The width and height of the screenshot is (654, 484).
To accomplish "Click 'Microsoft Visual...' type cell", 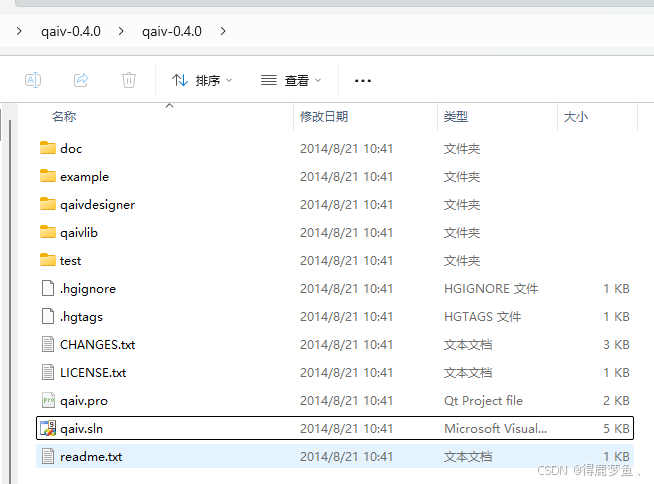I will pyautogui.click(x=495, y=429).
